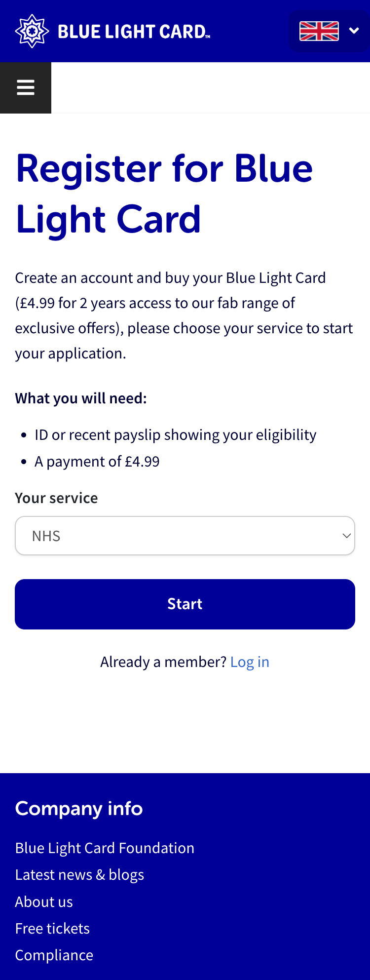Go to Latest news & blogs

pyautogui.click(x=79, y=875)
